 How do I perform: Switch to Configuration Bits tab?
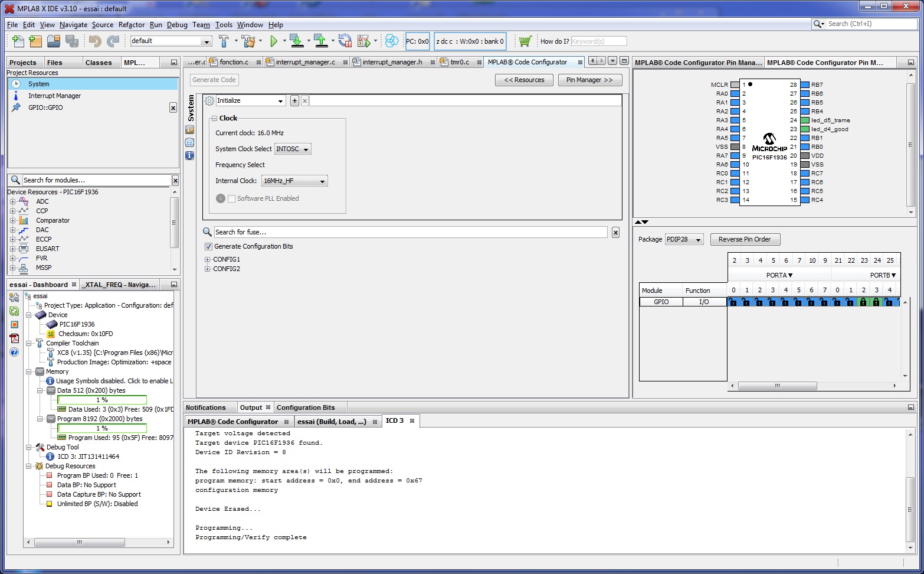click(x=306, y=407)
